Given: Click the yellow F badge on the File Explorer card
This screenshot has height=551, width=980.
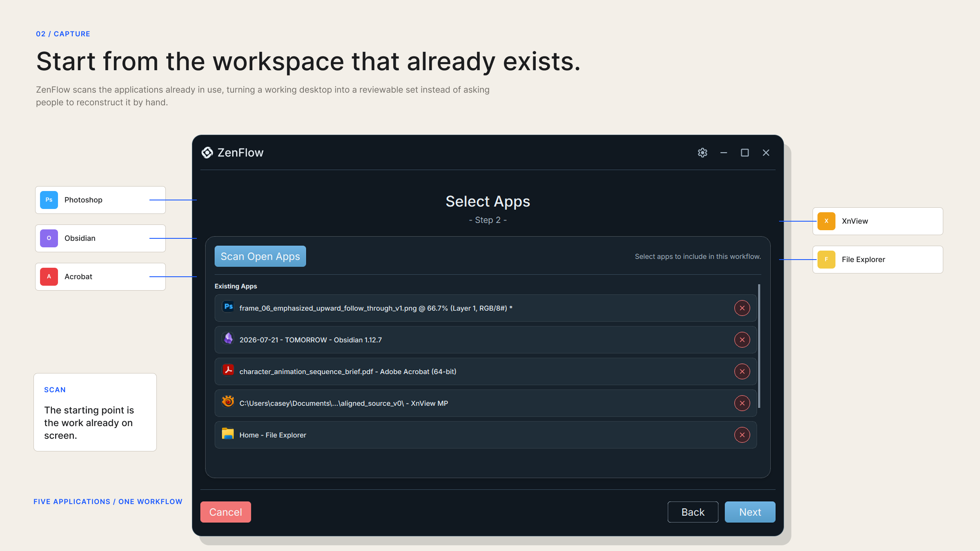Looking at the screenshot, I should (x=826, y=260).
